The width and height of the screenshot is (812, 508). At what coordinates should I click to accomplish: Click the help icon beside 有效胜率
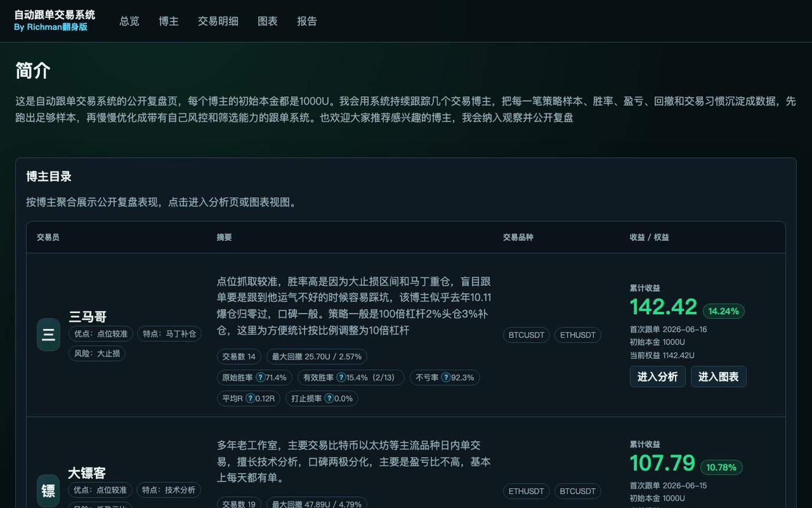tap(341, 377)
